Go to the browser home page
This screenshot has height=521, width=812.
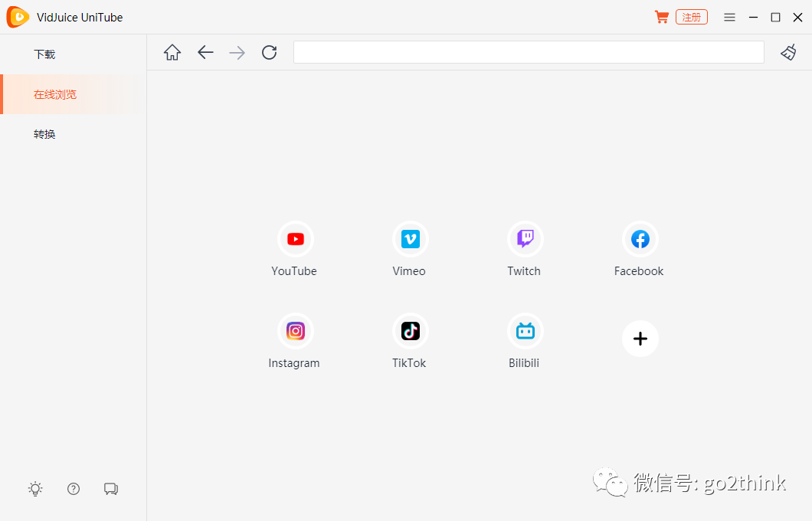coord(172,52)
